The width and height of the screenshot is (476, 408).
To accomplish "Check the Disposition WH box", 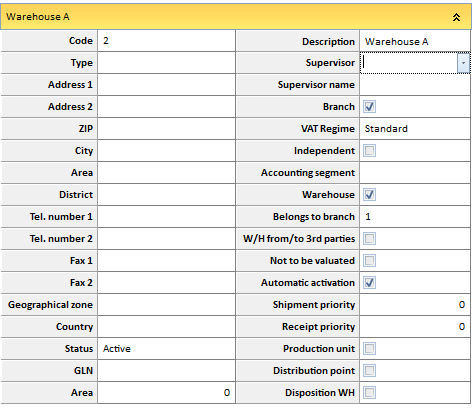I will click(369, 393).
